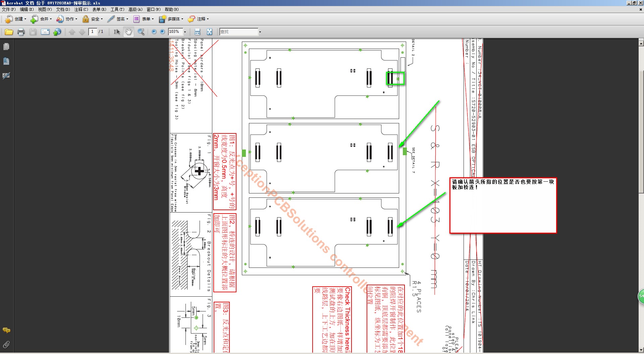Open the Pages navigation panel

coord(6,47)
